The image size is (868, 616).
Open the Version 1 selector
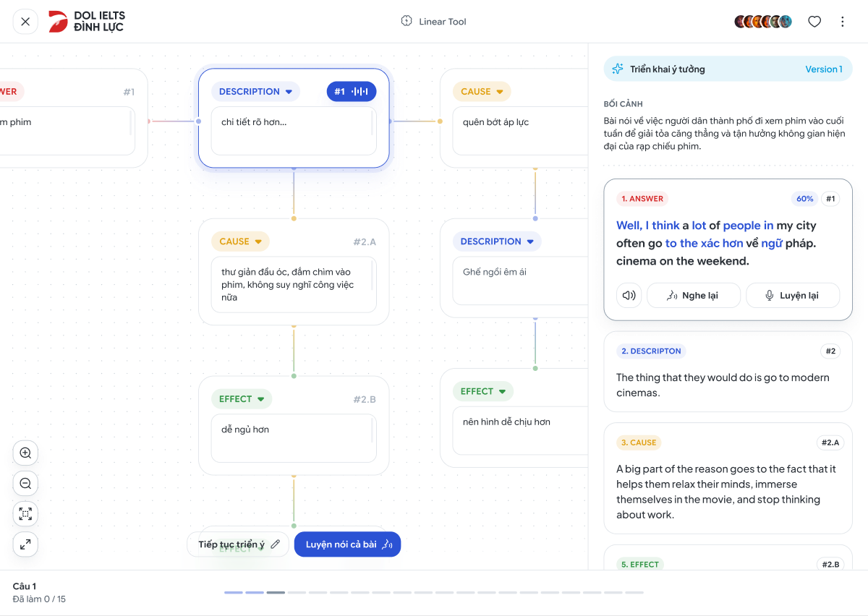coord(824,69)
